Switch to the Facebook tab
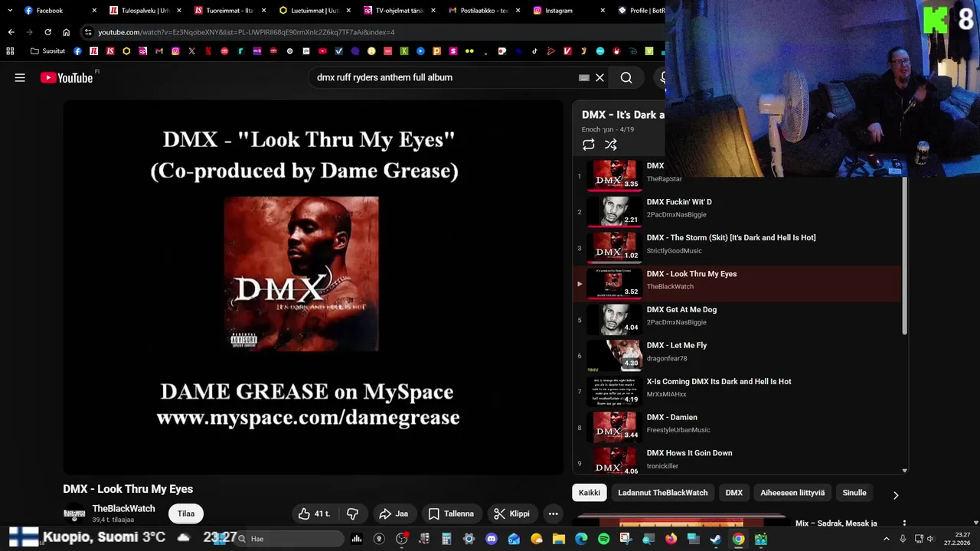This screenshot has height=551, width=980. 60,11
